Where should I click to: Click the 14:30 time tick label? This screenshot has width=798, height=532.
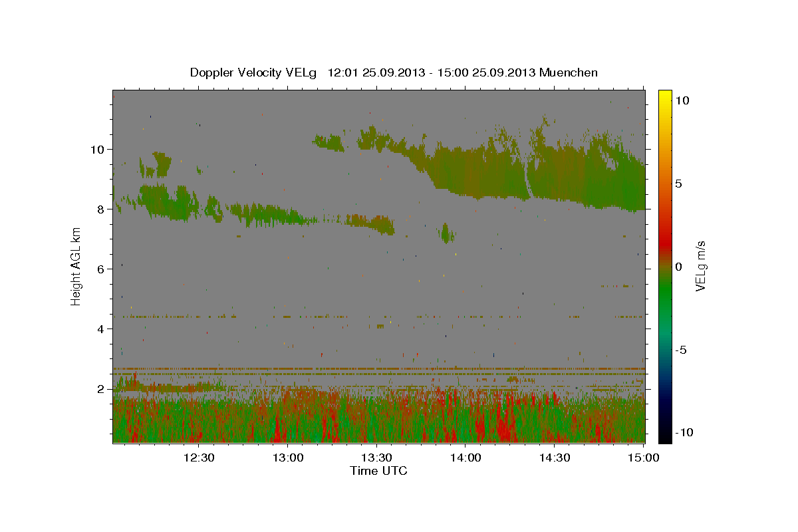(x=554, y=458)
